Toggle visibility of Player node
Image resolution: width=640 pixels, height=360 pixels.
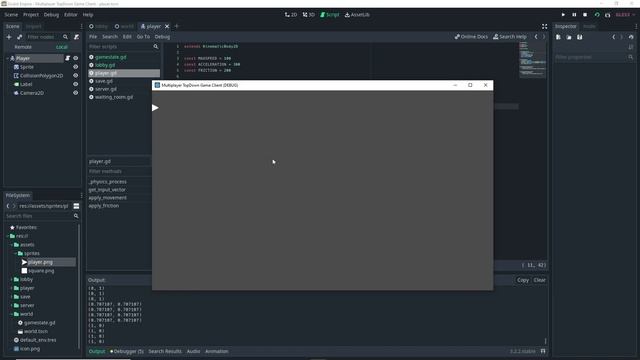[76, 58]
